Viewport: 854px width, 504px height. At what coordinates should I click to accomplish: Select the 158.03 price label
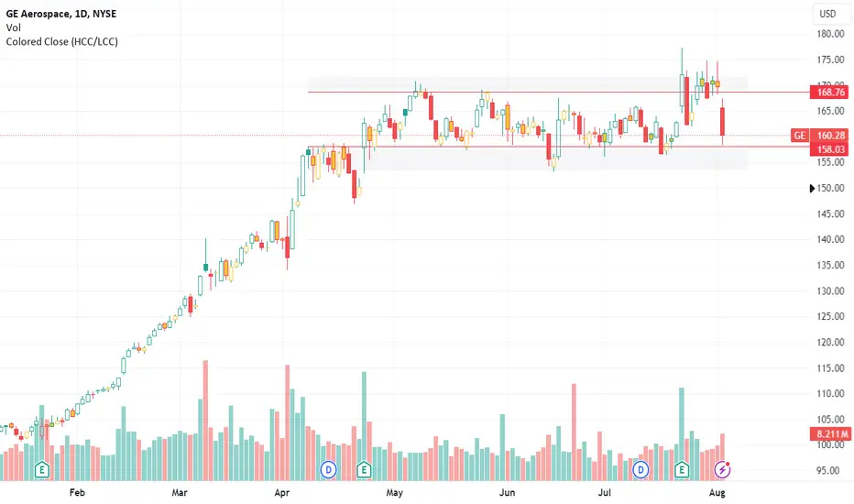point(829,149)
